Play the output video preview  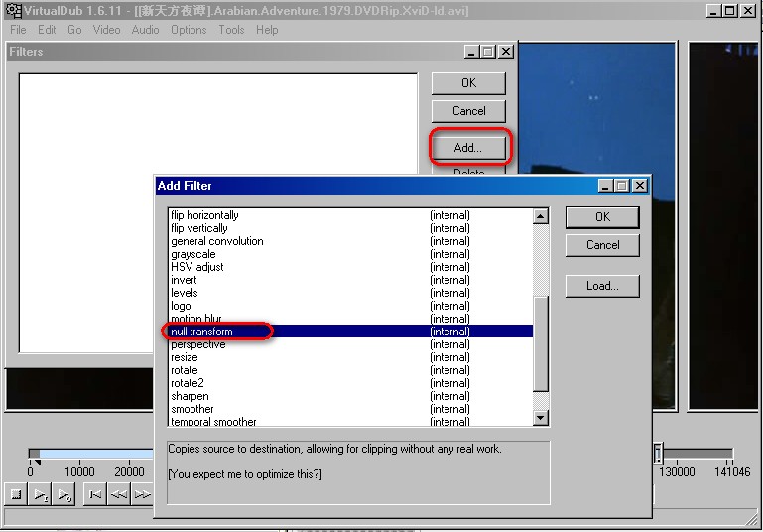click(64, 495)
